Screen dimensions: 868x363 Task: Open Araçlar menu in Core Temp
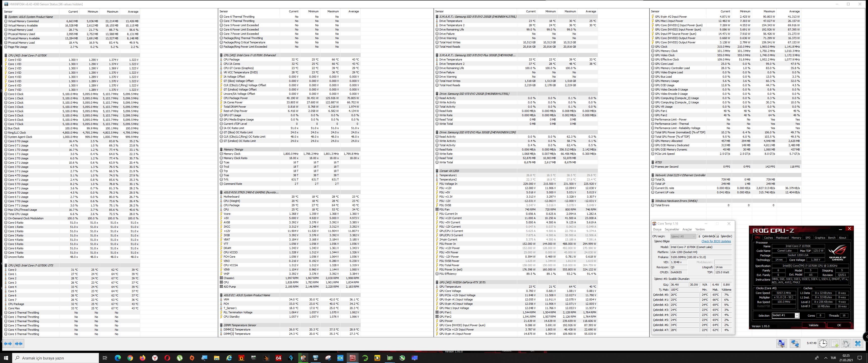coord(687,229)
